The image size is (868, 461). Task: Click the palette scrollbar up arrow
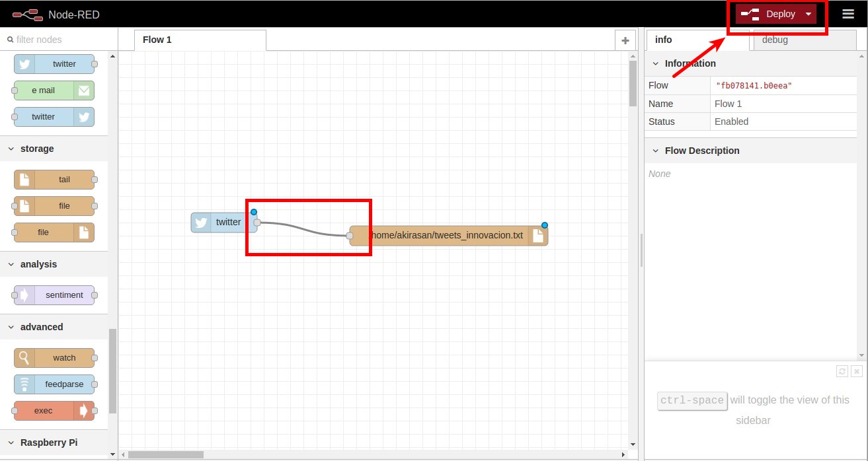pyautogui.click(x=112, y=57)
